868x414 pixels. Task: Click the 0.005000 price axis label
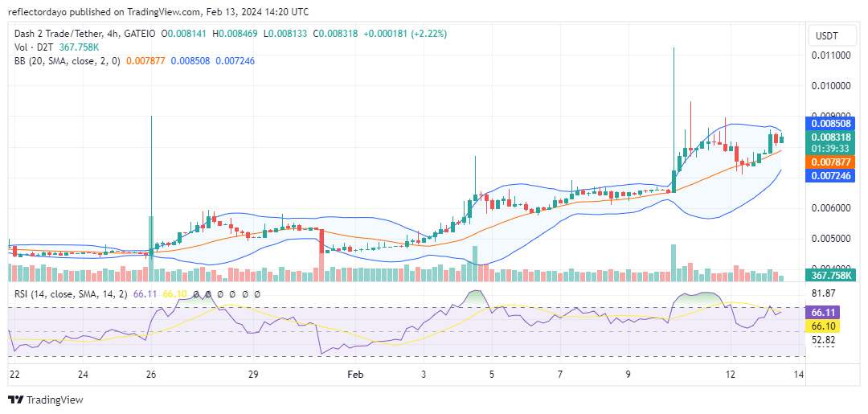pos(829,239)
